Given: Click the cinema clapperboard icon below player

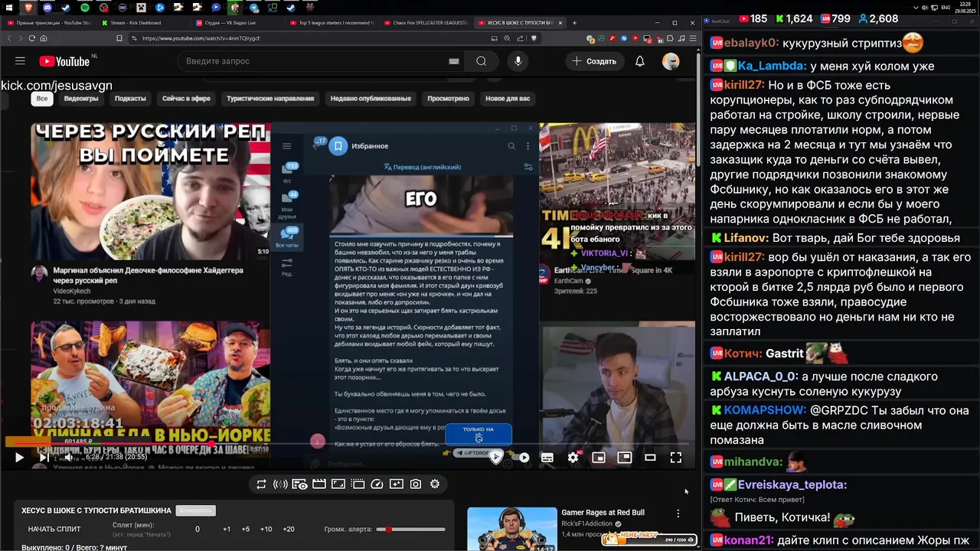Looking at the screenshot, I should pos(319,484).
